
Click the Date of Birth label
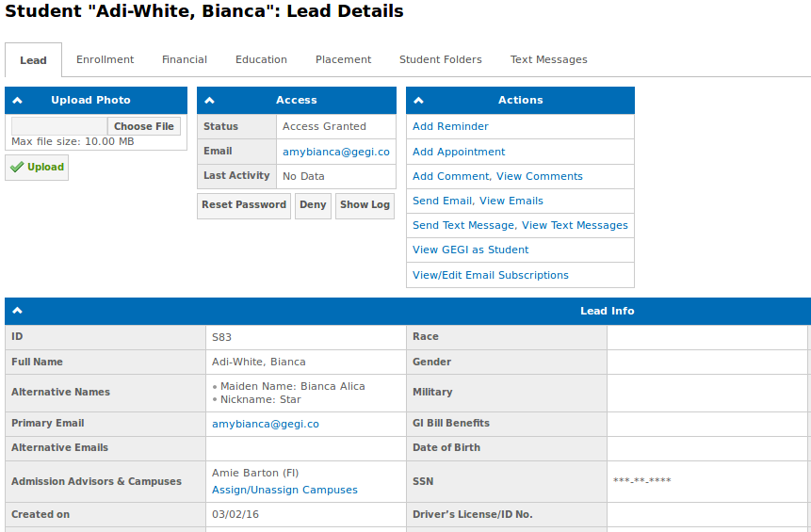[x=446, y=448]
